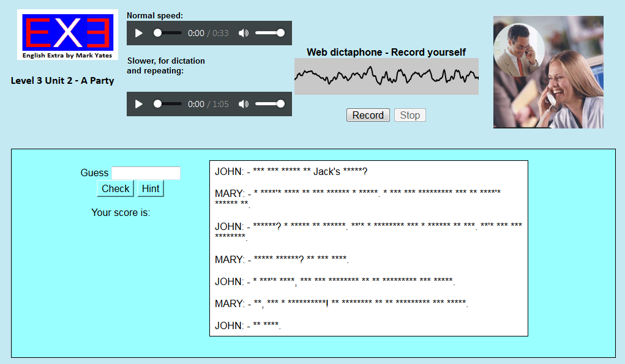Click John's last hidden dialogue line
This screenshot has width=625, height=364.
pyautogui.click(x=267, y=326)
